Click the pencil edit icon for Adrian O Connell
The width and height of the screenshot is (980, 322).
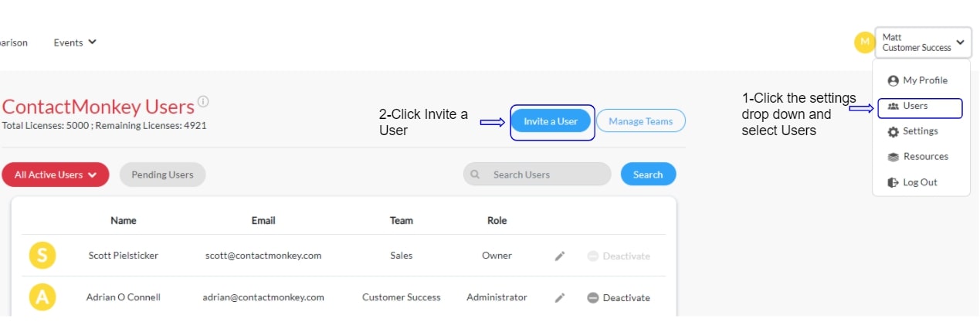click(560, 297)
